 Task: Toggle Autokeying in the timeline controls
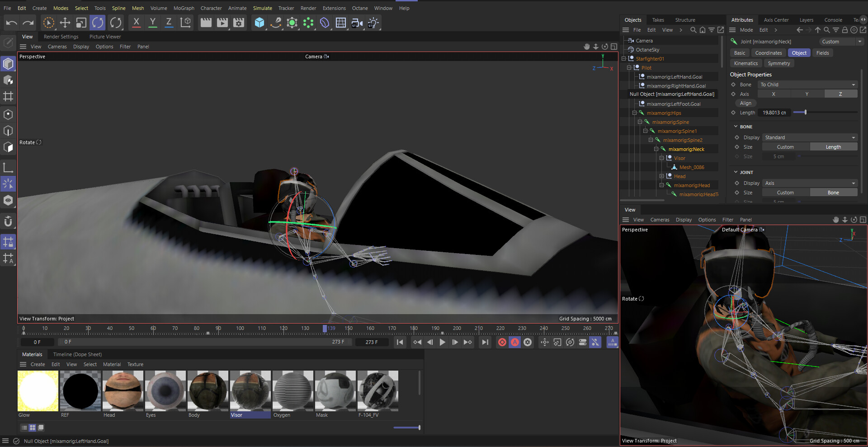click(x=514, y=342)
